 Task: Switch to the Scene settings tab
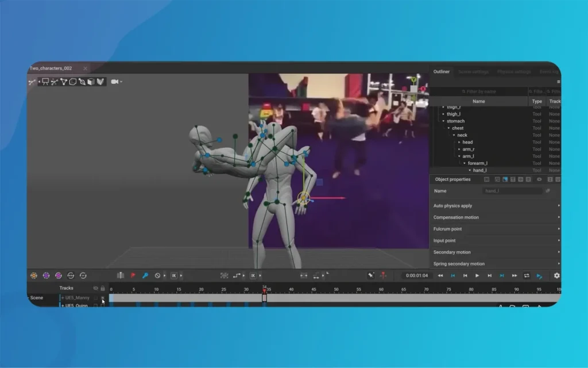[474, 72]
